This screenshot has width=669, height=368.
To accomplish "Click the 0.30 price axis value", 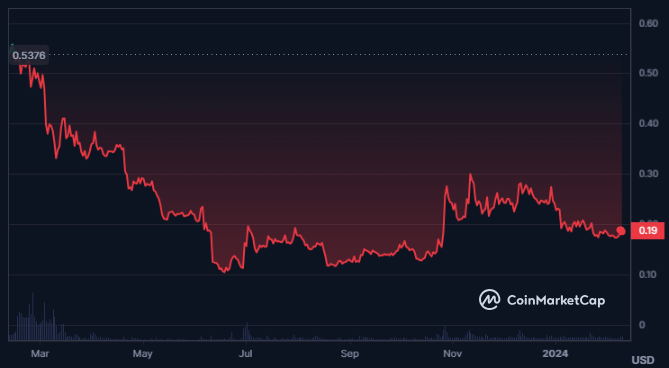I will [648, 174].
